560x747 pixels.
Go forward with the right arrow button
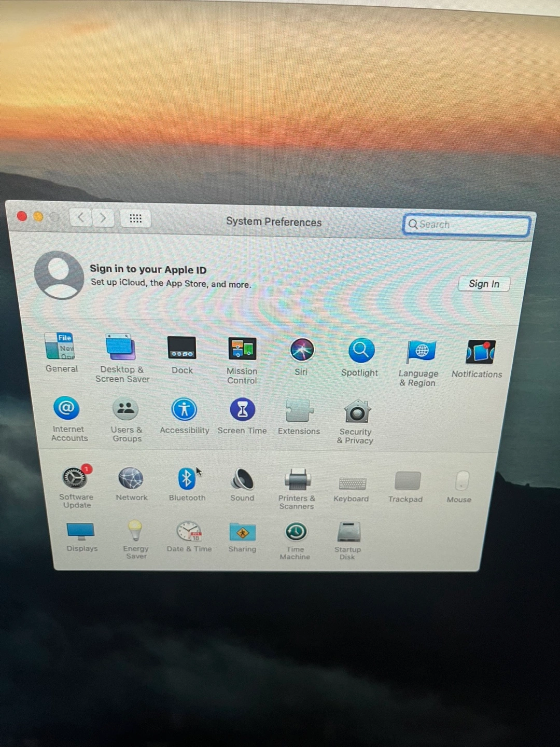(x=103, y=217)
